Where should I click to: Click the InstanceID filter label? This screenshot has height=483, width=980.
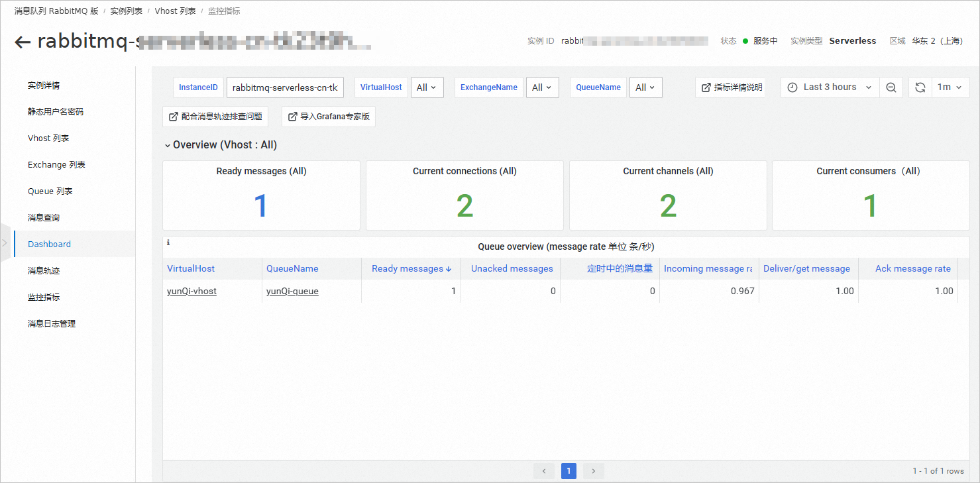[x=198, y=87]
